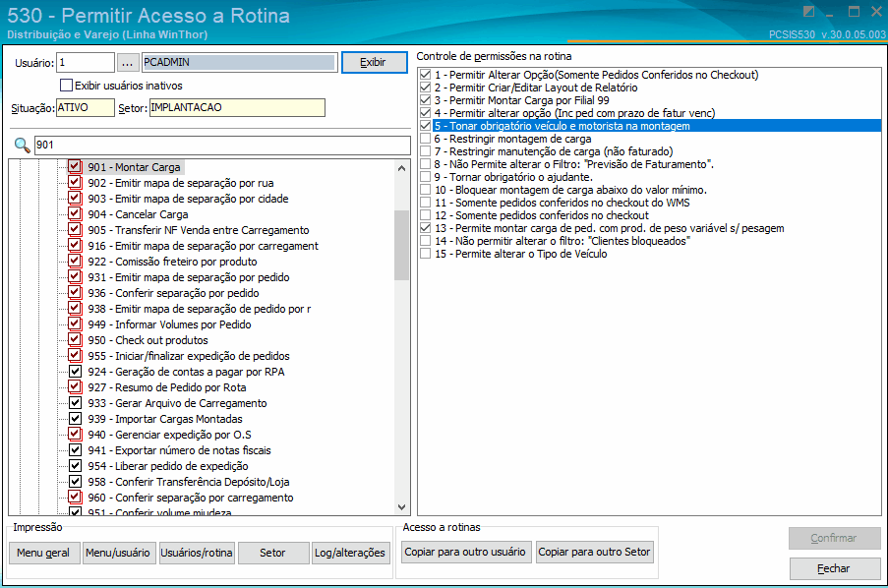Screen dimensions: 888x588
Task: Uncheck routine 901 - Montar Carga checkbox
Action: 75,167
